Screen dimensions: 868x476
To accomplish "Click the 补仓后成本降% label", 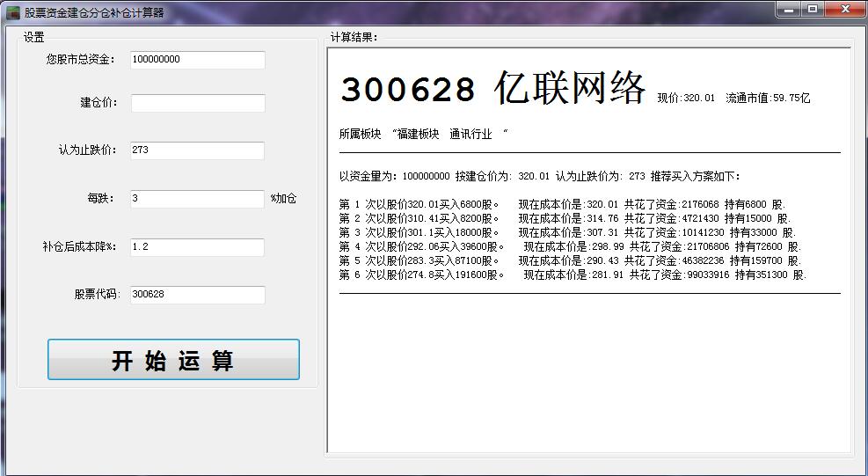I will 80,246.
